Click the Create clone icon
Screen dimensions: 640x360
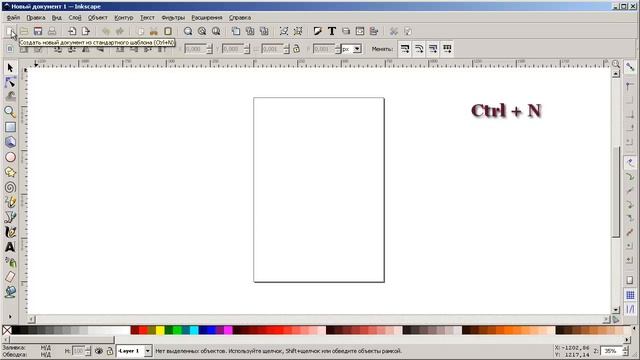(250, 31)
